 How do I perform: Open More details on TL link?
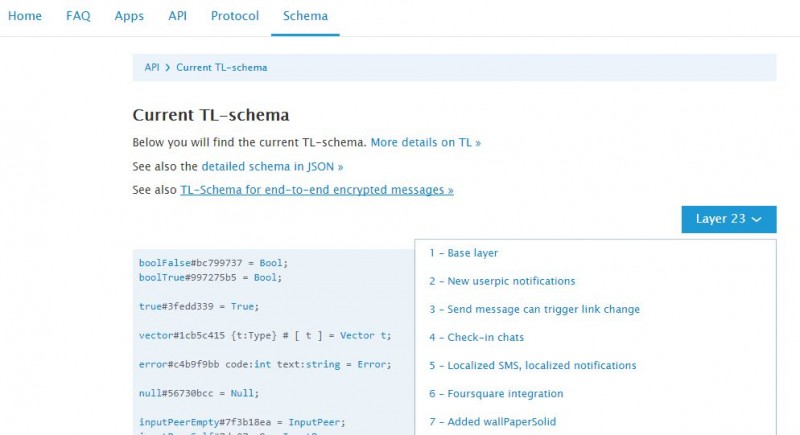tap(425, 143)
